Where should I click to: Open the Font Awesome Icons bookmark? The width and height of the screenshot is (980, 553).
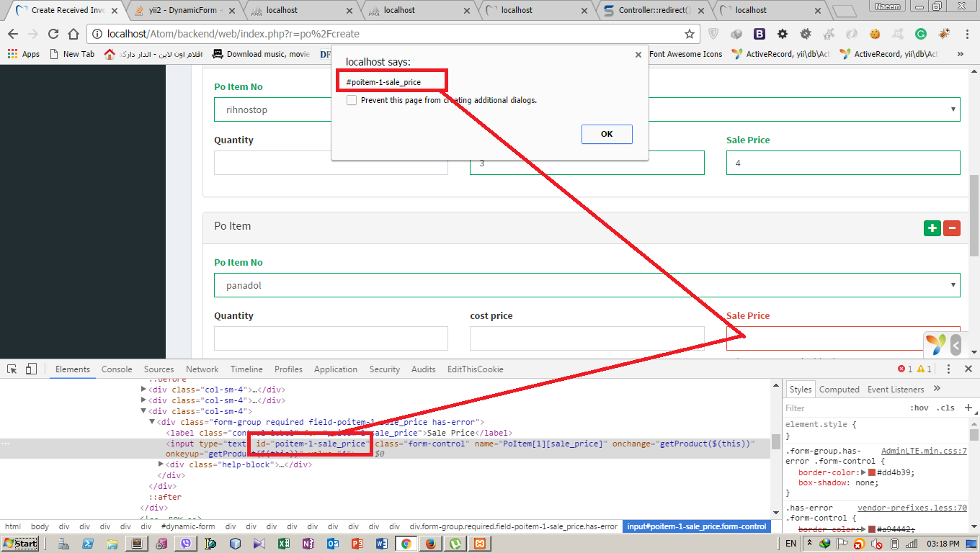[x=685, y=54]
